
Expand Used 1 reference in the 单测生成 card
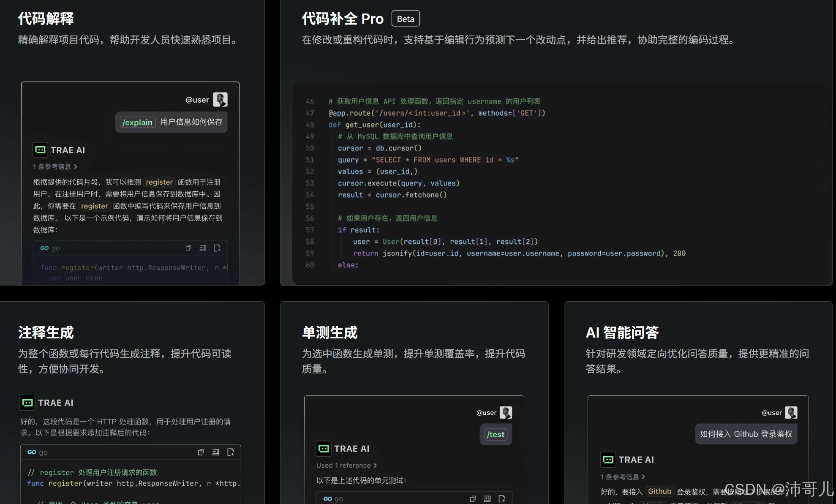[x=346, y=466]
